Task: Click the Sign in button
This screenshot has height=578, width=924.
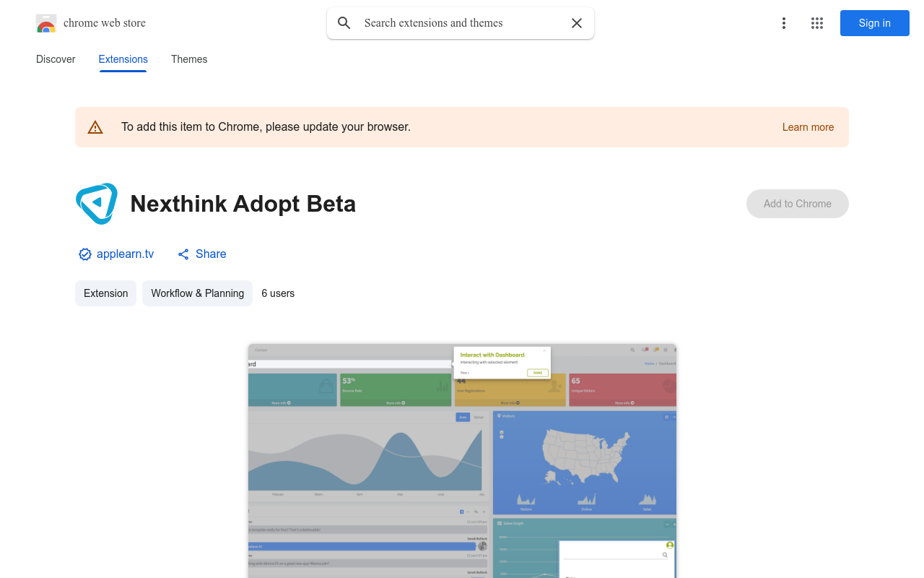Action: click(875, 23)
